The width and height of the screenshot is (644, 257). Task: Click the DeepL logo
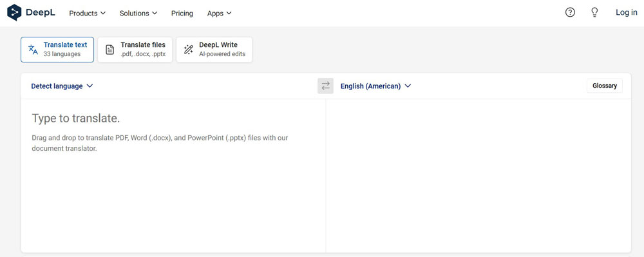point(31,13)
